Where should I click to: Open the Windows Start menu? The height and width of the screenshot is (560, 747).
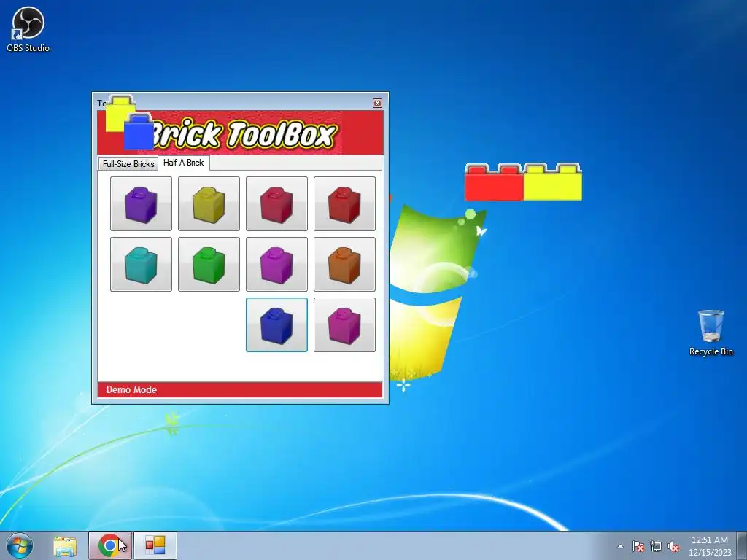click(20, 545)
